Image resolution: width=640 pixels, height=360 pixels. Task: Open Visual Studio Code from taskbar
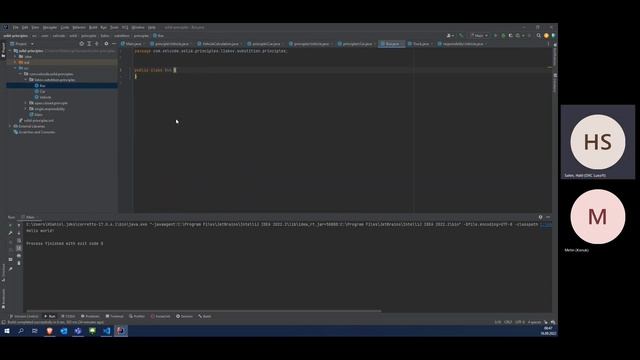(107, 331)
